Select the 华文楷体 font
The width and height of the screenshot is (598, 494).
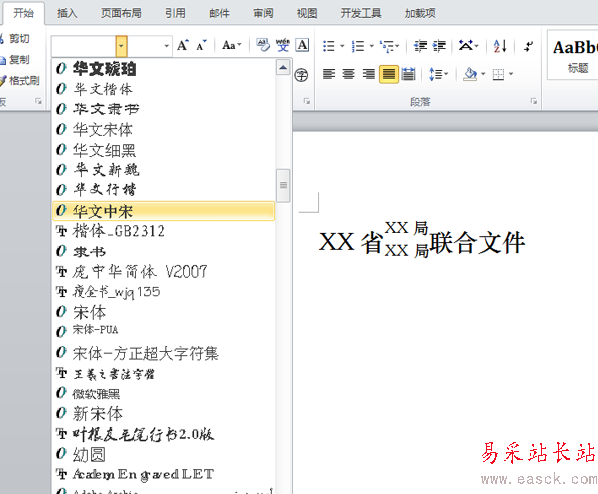tap(164, 89)
